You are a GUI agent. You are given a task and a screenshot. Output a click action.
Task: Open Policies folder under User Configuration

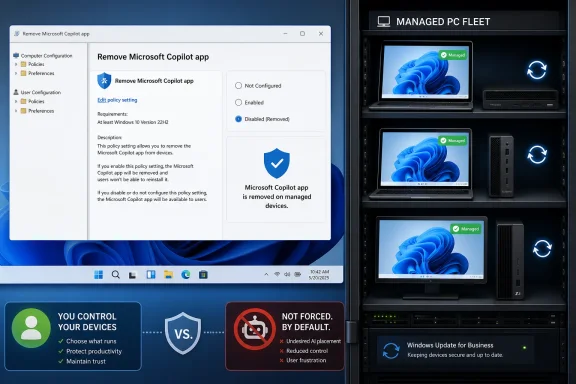point(32,101)
